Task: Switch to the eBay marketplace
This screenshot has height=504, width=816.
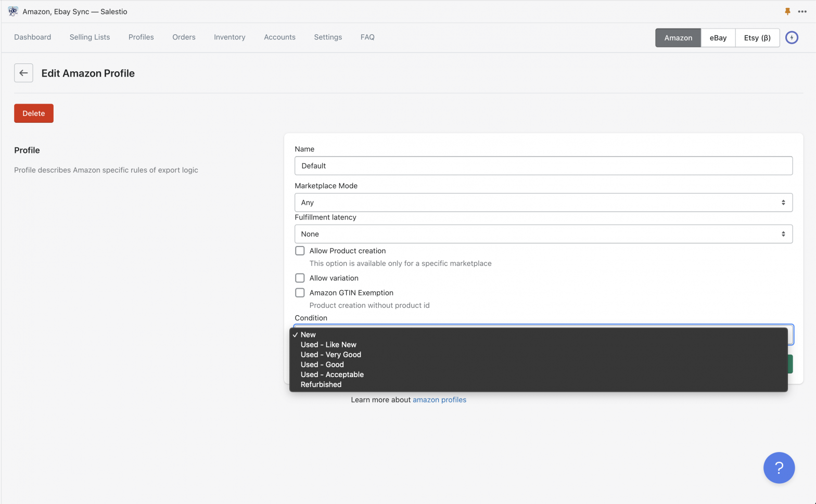Action: click(718, 38)
